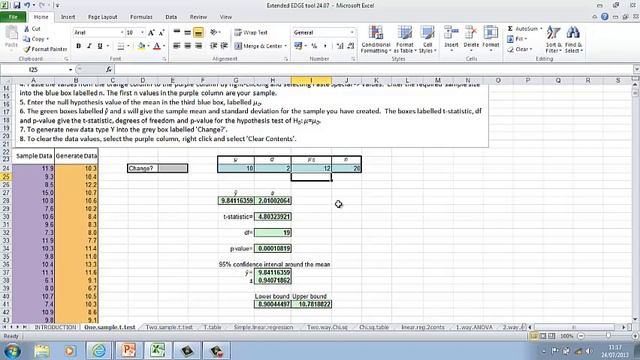Click the Cut scissors button

(32, 29)
